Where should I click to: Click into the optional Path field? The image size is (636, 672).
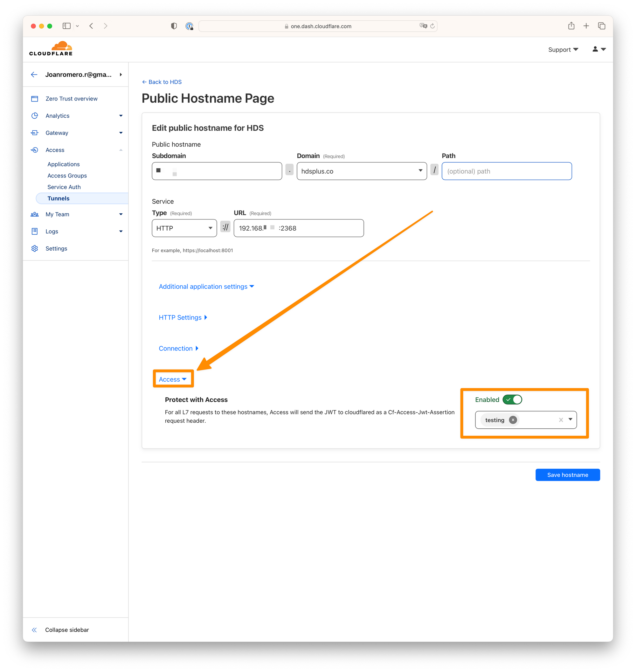pos(507,171)
